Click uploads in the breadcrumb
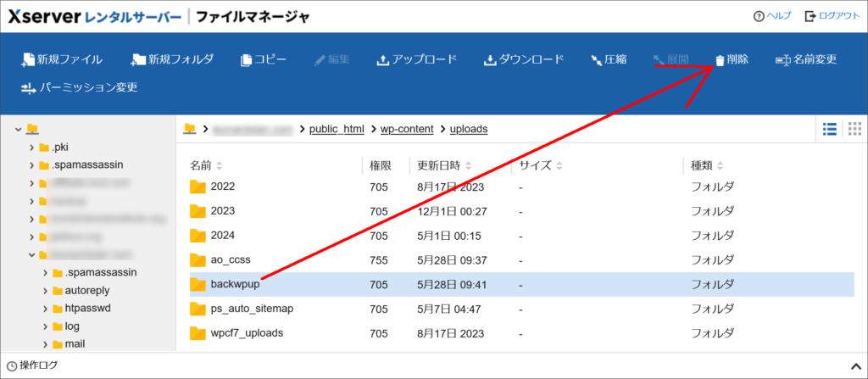Screen dimensions: 868x379 point(469,129)
